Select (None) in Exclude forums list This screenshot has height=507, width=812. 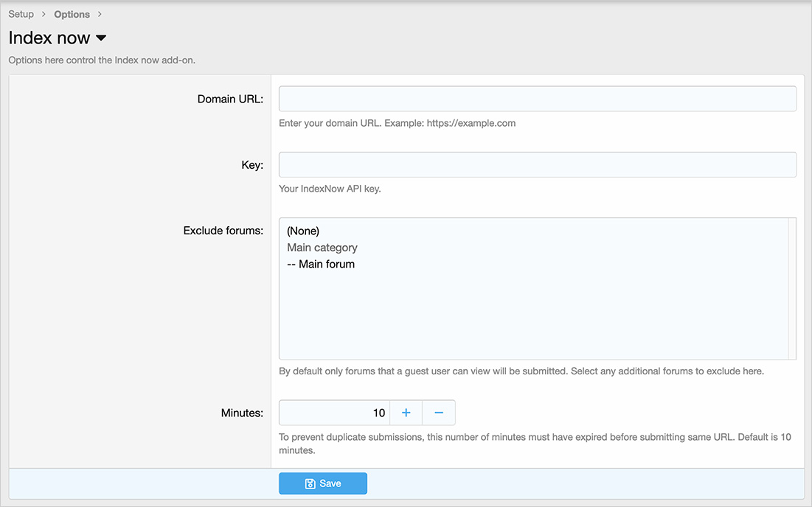(x=303, y=231)
